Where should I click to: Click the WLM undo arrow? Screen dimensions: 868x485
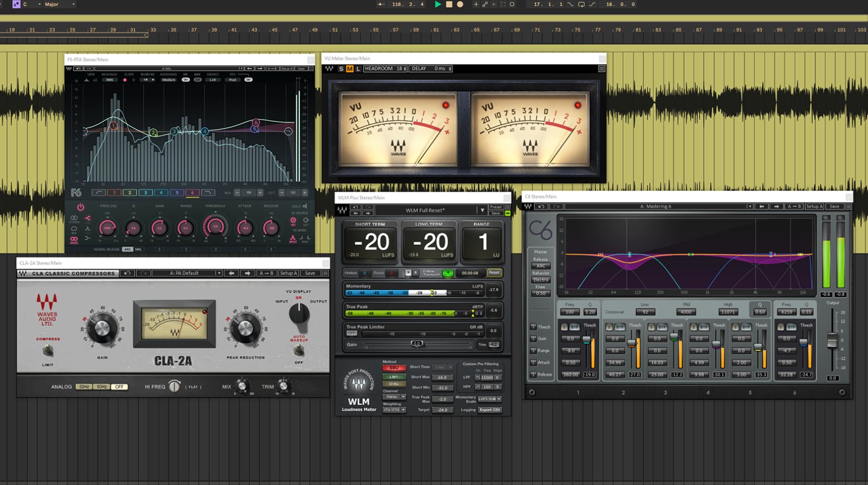356,207
